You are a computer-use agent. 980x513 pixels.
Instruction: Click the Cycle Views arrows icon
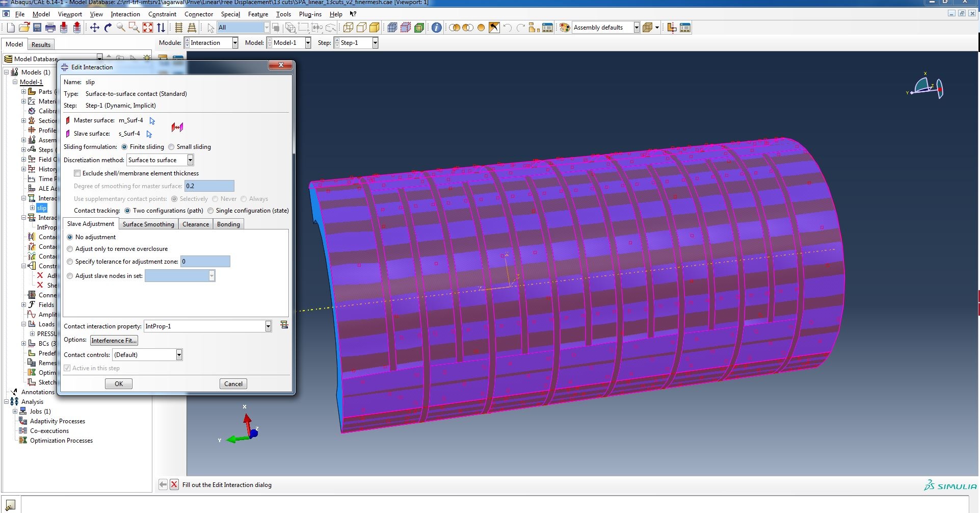click(161, 28)
